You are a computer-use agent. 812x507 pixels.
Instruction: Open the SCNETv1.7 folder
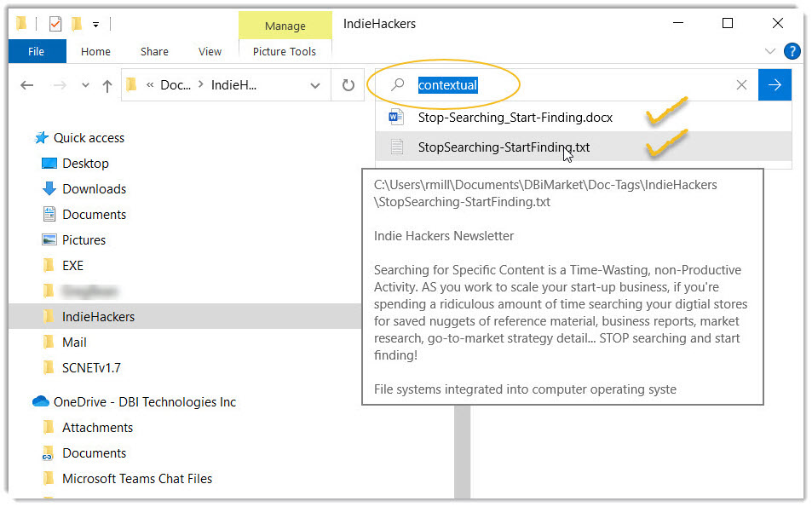coord(91,368)
